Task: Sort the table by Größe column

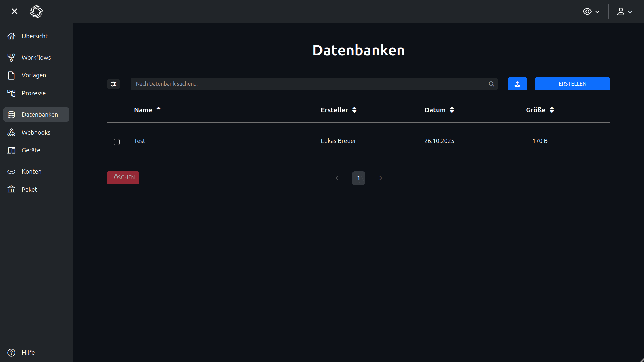Action: coord(540,110)
